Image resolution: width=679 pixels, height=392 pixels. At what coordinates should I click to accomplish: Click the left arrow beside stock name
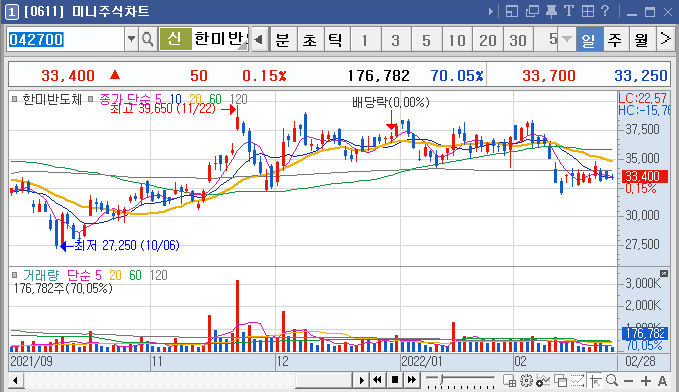click(x=259, y=40)
